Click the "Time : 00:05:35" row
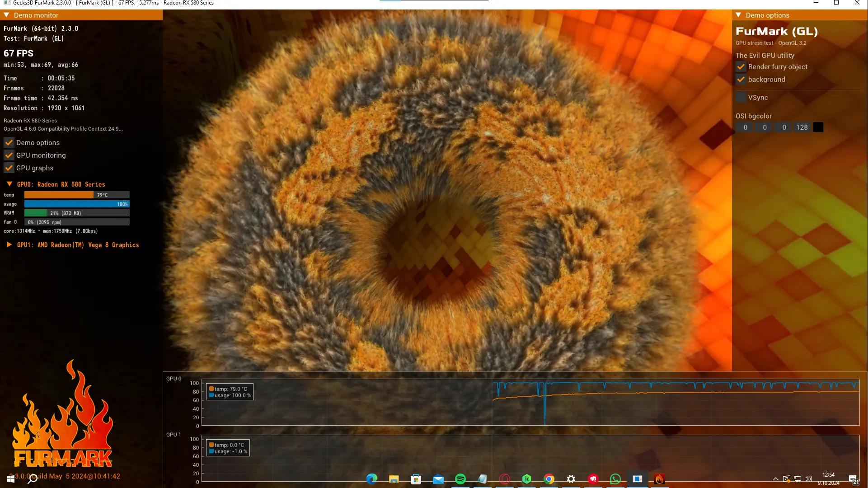 (39, 79)
